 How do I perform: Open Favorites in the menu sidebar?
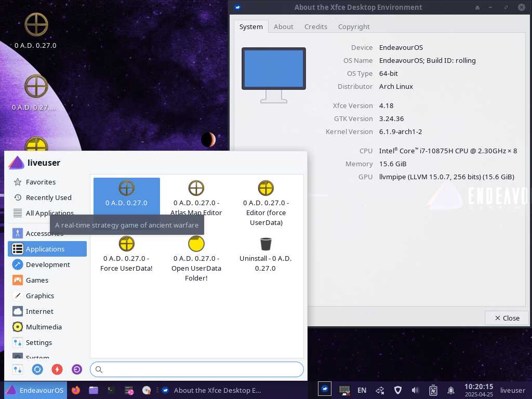tap(47, 182)
